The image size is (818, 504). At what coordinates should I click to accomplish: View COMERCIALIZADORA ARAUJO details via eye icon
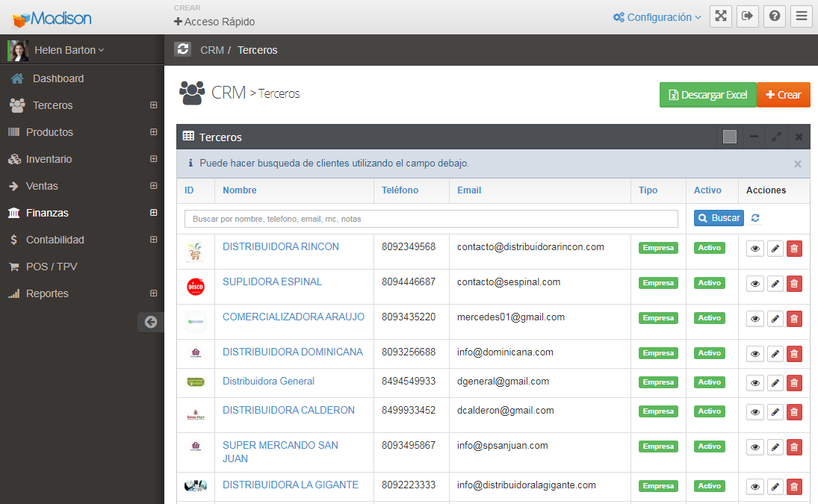click(x=755, y=318)
